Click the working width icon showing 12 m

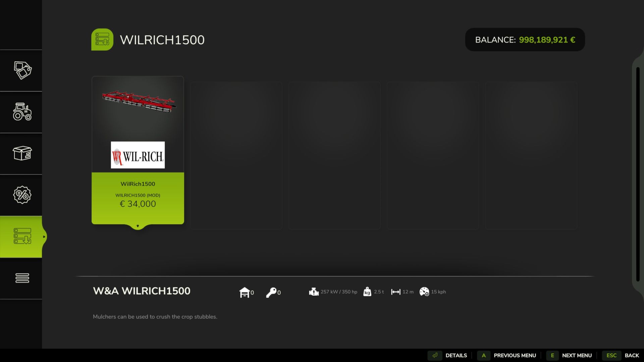pyautogui.click(x=396, y=292)
